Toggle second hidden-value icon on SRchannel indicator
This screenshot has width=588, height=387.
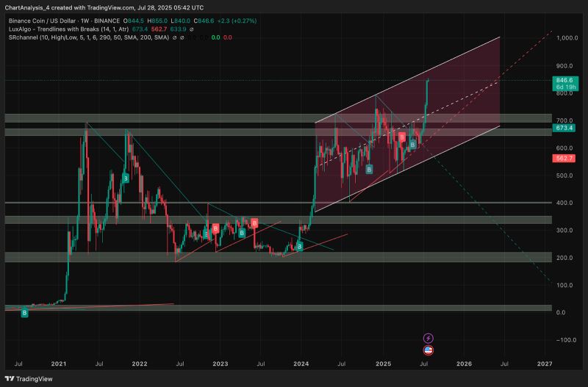(184, 38)
